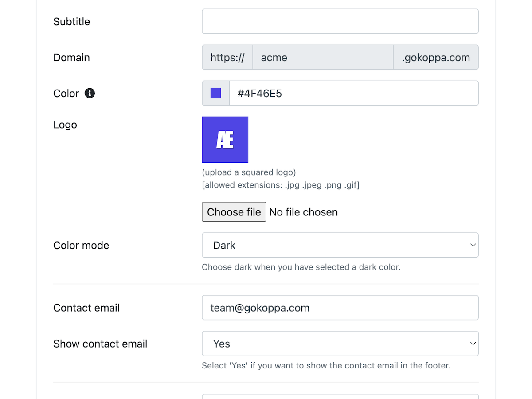Image resolution: width=532 pixels, height=399 pixels.
Task: Click the Show contact email label
Action: tap(100, 344)
